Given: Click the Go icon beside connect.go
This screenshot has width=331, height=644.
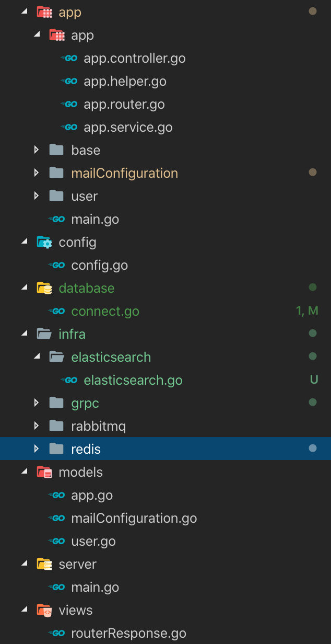Looking at the screenshot, I should pos(56,311).
